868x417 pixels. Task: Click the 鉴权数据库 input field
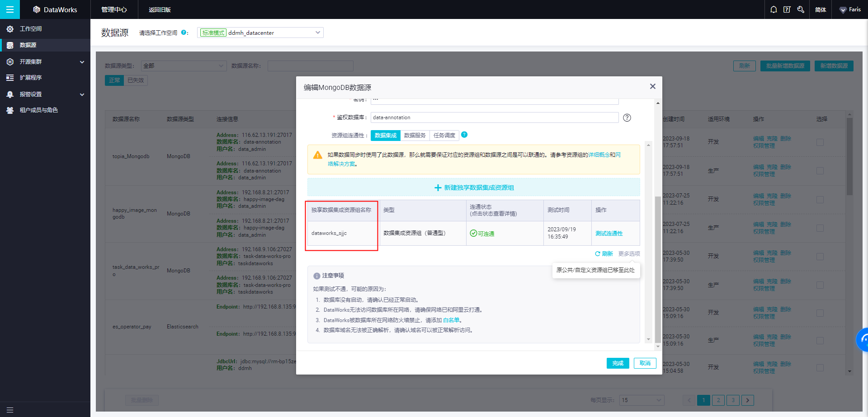point(495,117)
